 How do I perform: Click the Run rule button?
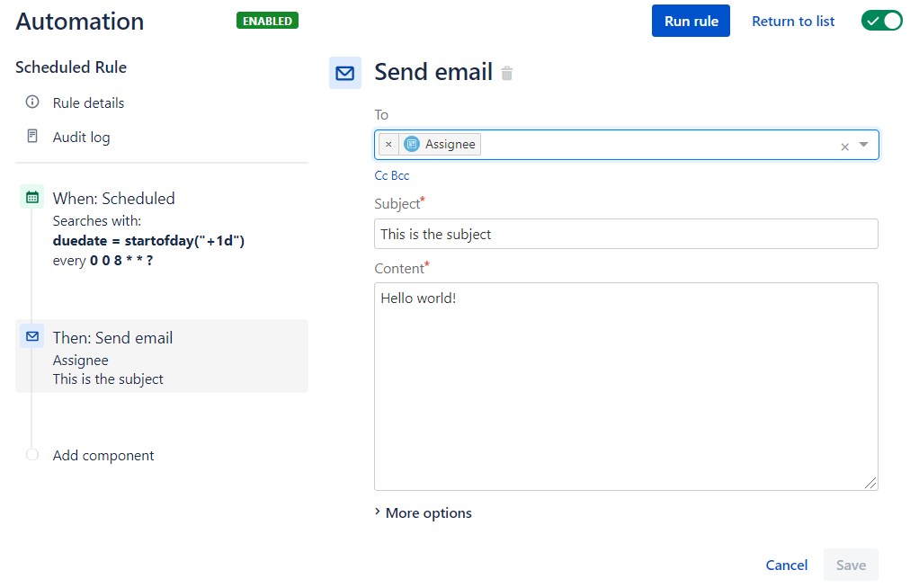tap(691, 21)
